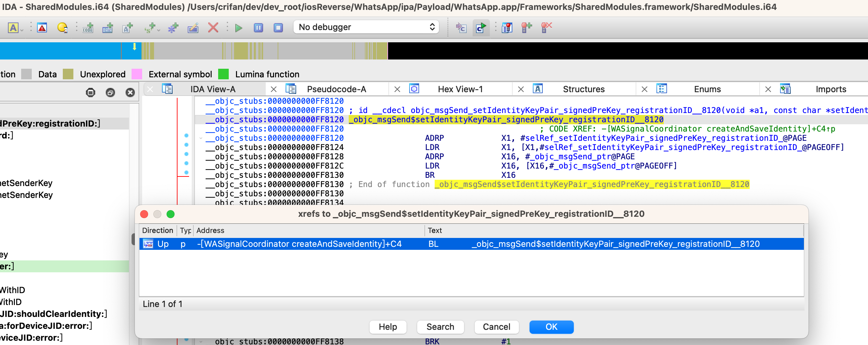Screen dimensions: 868x345
Task: Click the arrow-to-C tracing toolbar icon
Action: (x=461, y=27)
